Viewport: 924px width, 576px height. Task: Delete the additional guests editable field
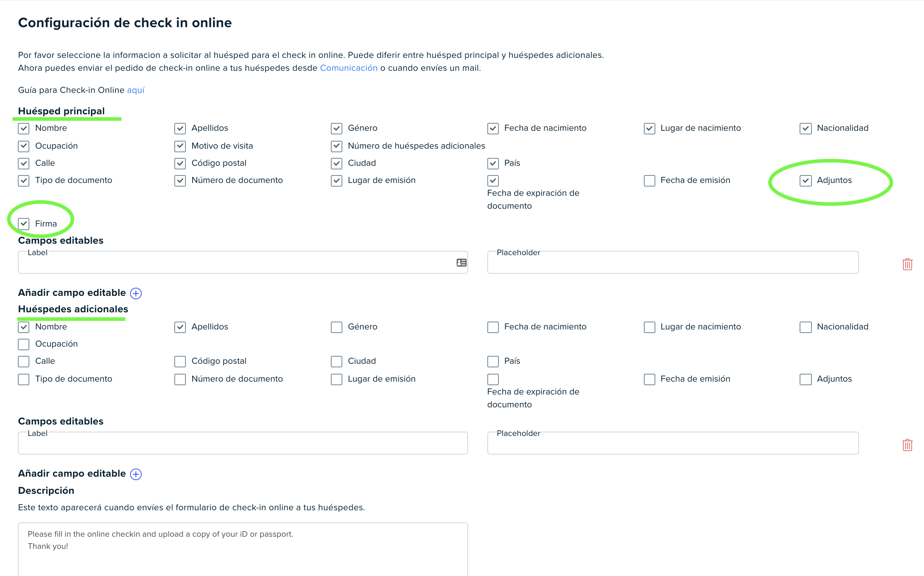tap(907, 445)
